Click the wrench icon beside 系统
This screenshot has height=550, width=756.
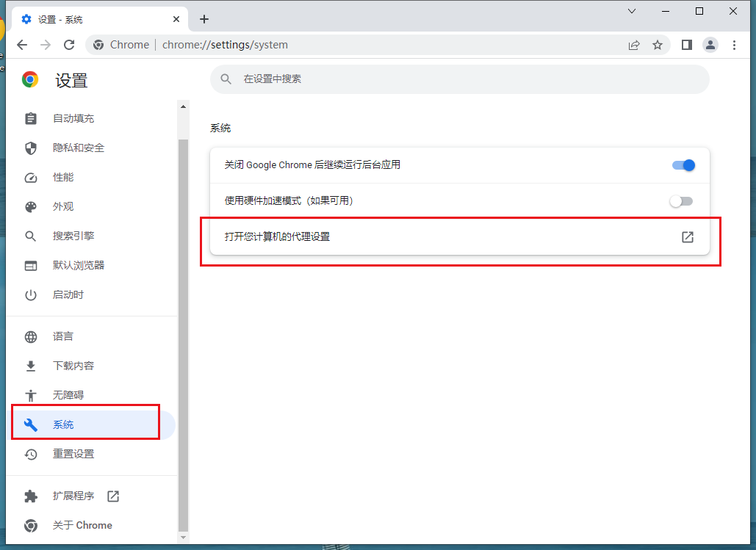pos(31,424)
